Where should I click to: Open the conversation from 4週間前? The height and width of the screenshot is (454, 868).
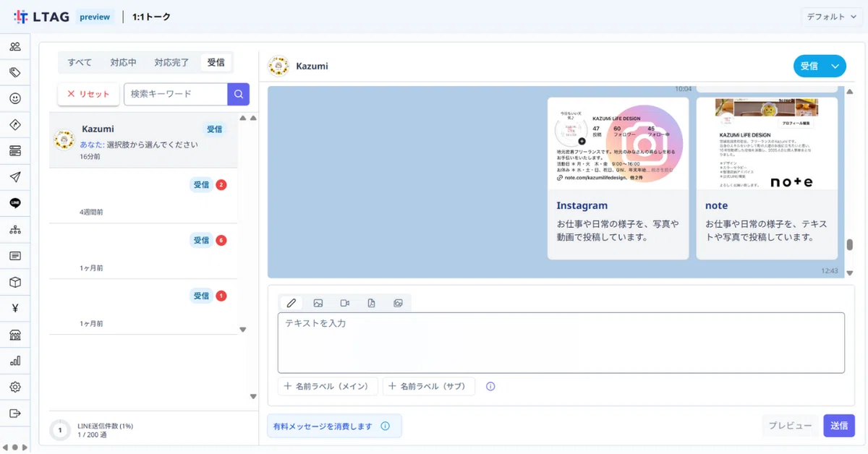[143, 196]
